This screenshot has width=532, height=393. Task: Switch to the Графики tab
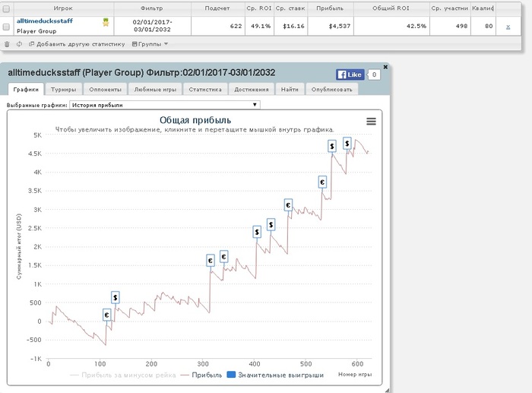pos(26,89)
